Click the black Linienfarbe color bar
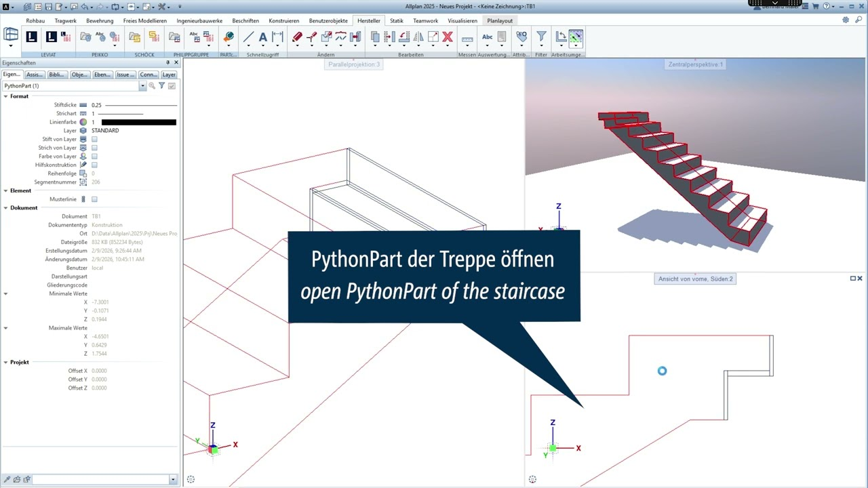The image size is (868, 488). pyautogui.click(x=139, y=122)
